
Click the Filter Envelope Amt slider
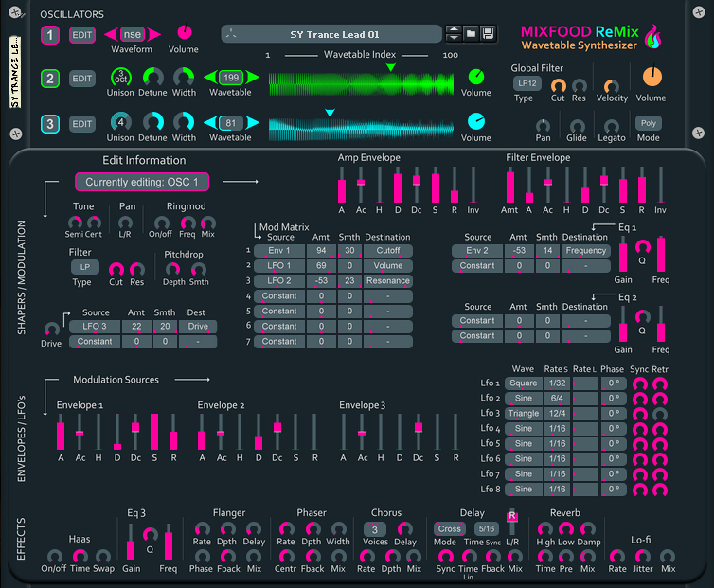[510, 185]
